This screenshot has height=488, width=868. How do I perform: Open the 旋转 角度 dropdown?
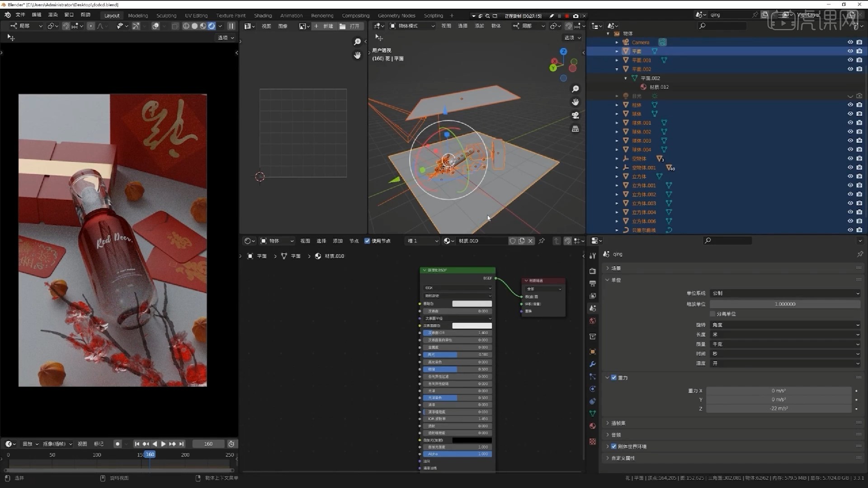[x=785, y=325]
